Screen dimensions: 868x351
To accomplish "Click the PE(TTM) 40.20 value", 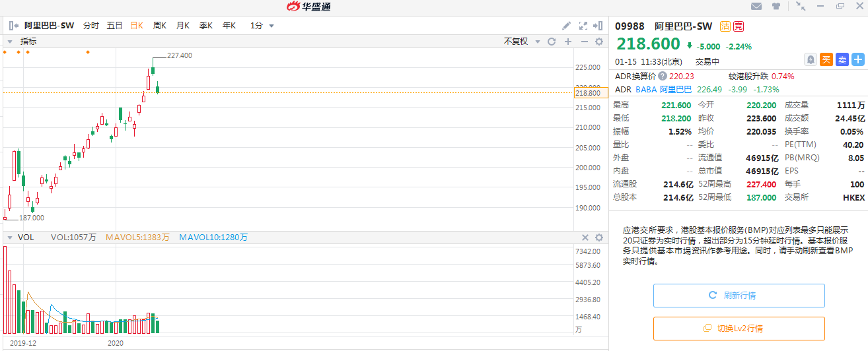I will click(x=853, y=144).
